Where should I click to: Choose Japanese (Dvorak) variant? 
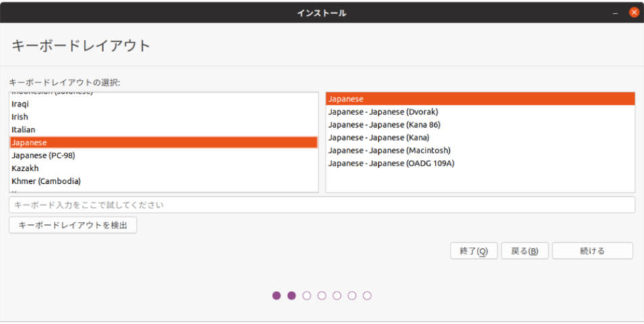click(x=480, y=112)
